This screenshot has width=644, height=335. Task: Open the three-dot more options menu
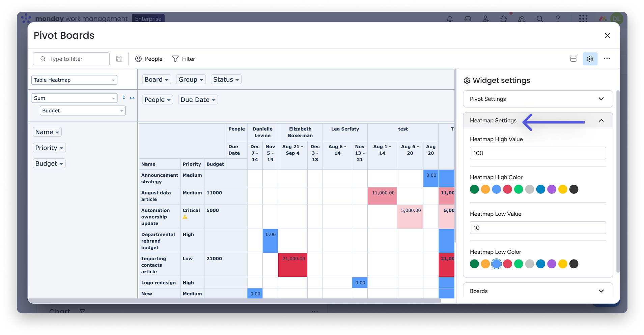[x=607, y=59]
